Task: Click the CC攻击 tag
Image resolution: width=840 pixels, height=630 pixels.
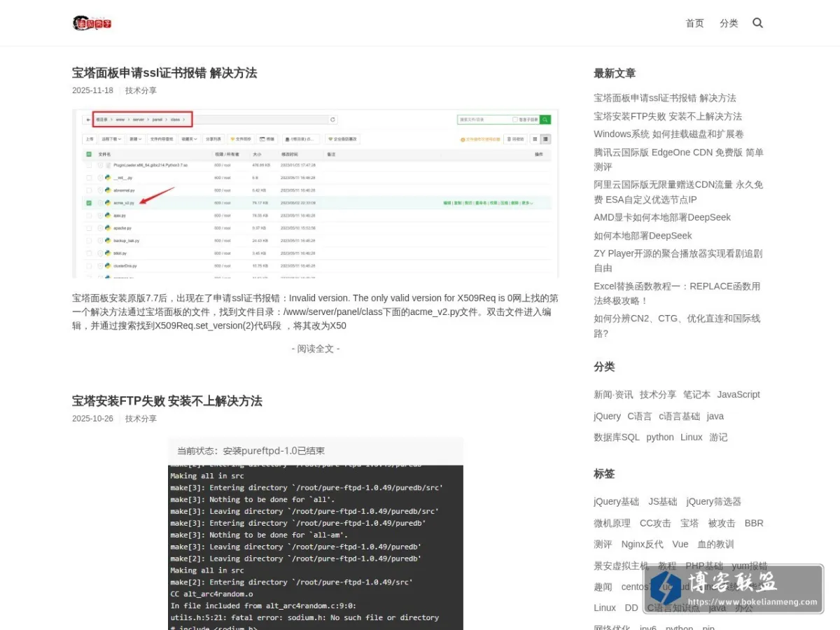Action: click(x=655, y=523)
